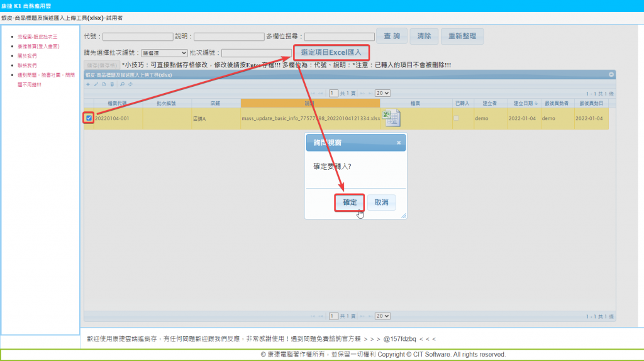Click the delete trash icon in grid toolbar

click(112, 84)
